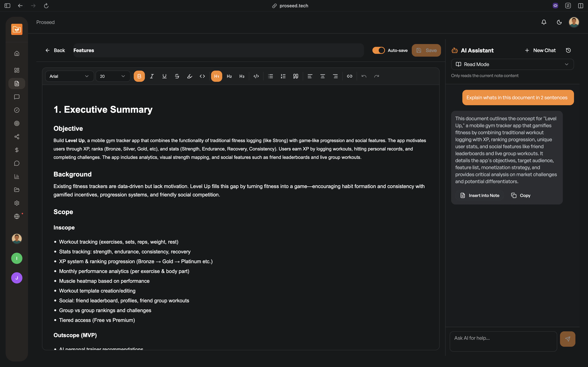Screen dimensions: 588x367
Task: Switch to dark/light mode with the moon icon
Action: coord(559,22)
